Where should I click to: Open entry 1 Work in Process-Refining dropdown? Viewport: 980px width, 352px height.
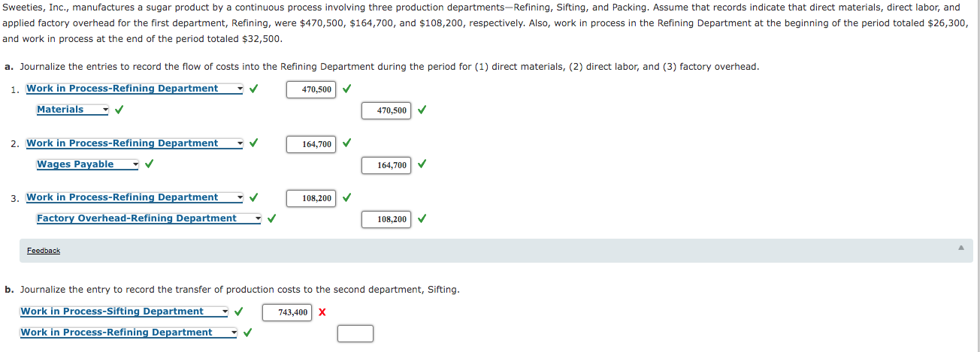[135, 89]
